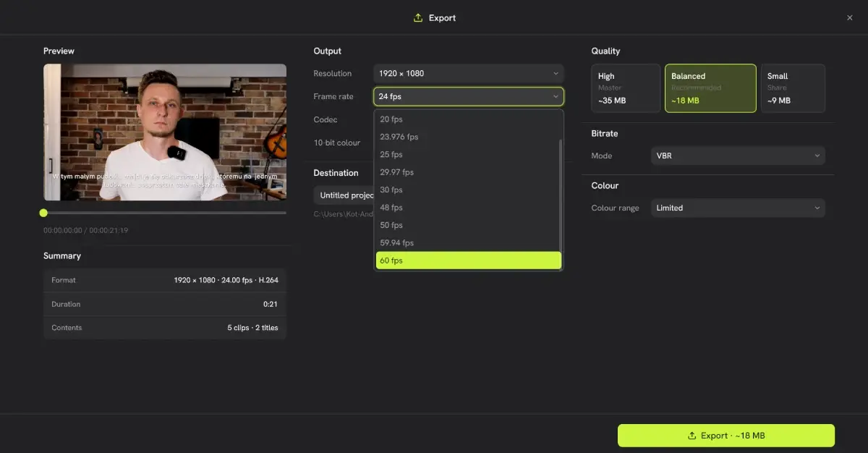868x453 pixels.
Task: Pick the 25 fps option
Action: (467, 154)
